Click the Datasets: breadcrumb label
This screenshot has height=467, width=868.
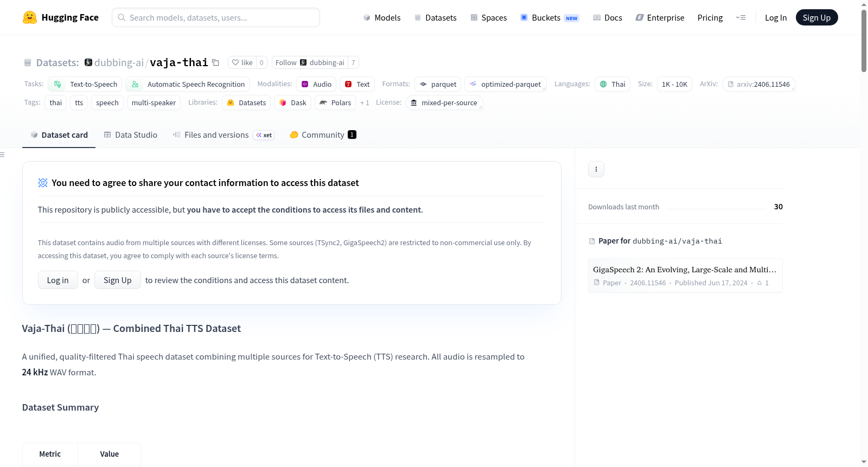click(58, 63)
